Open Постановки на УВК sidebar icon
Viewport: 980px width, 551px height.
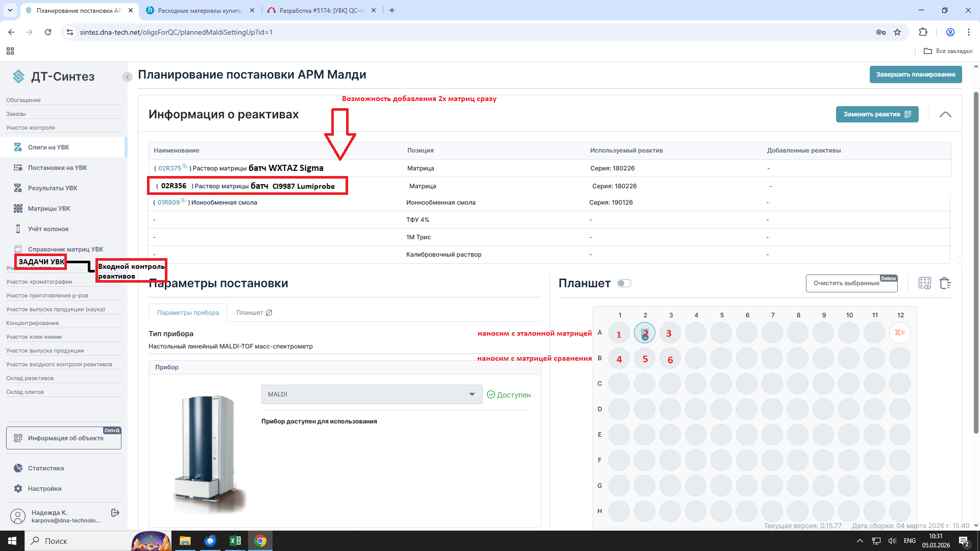pos(18,168)
